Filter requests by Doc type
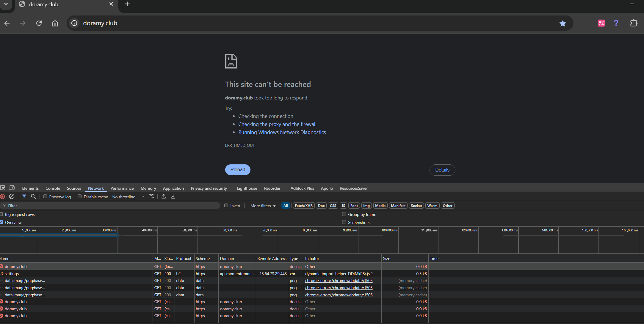 321,206
